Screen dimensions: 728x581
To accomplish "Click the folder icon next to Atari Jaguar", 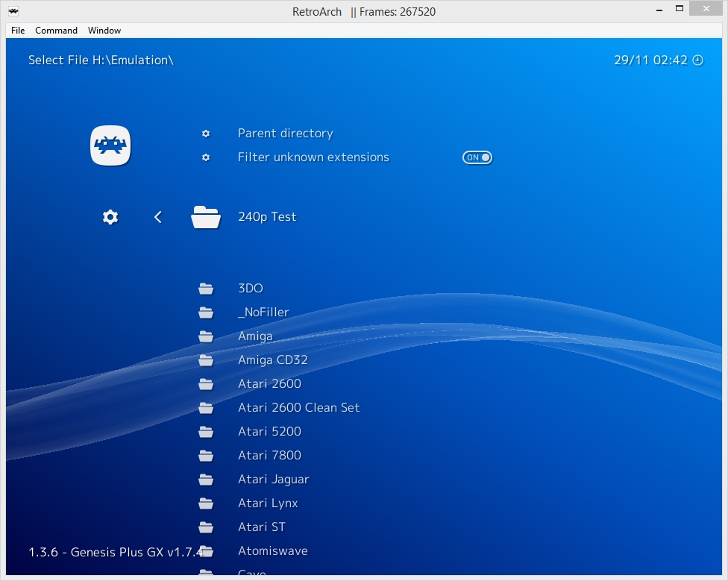I will tap(206, 480).
